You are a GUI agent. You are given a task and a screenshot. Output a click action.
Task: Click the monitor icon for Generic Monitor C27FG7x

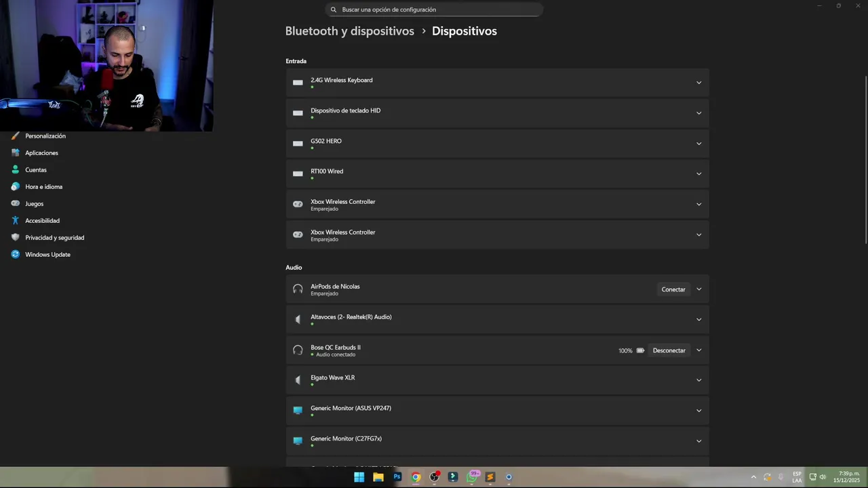298,441
